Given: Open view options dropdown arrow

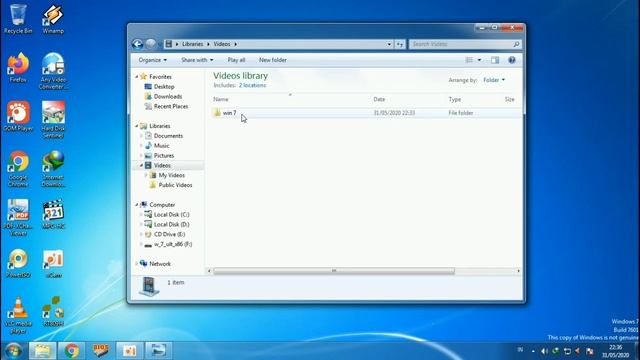Looking at the screenshot, I should [480, 60].
